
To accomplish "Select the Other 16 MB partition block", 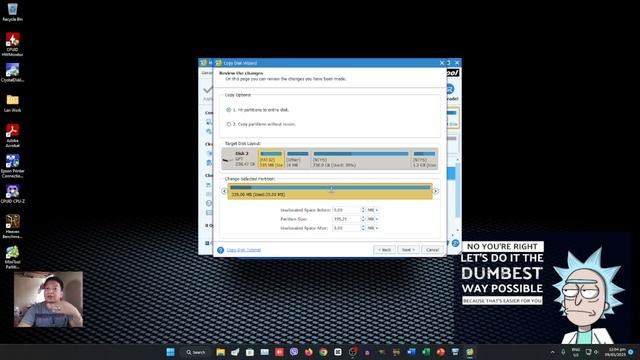I will (297, 159).
